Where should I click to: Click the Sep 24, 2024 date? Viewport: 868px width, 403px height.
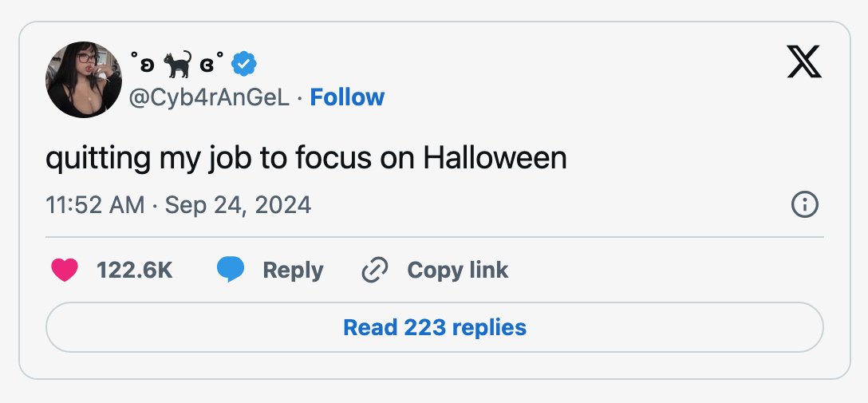tap(238, 205)
